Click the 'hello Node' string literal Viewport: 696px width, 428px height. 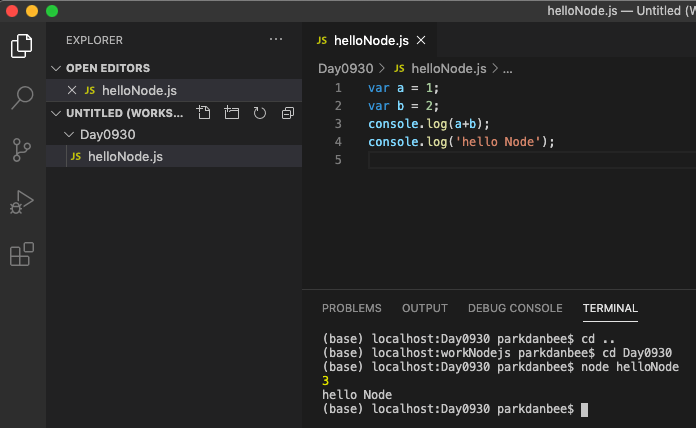click(x=498, y=142)
